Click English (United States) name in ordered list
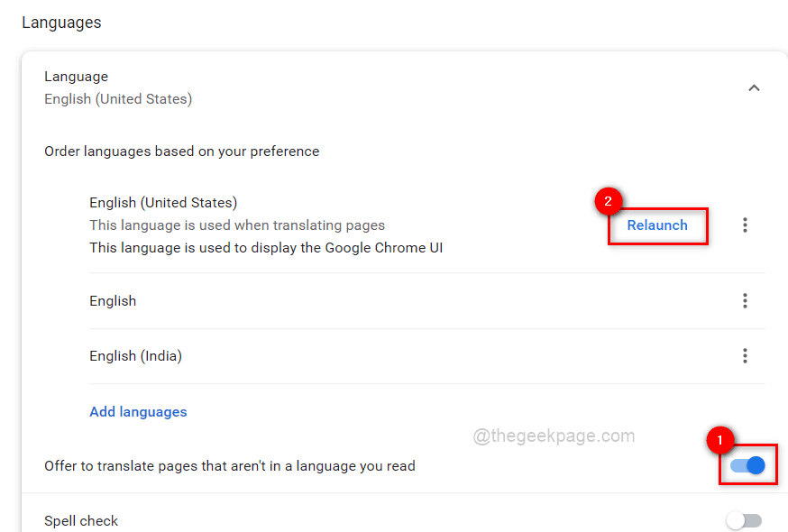Screen dimensions: 788x532 coord(163,203)
